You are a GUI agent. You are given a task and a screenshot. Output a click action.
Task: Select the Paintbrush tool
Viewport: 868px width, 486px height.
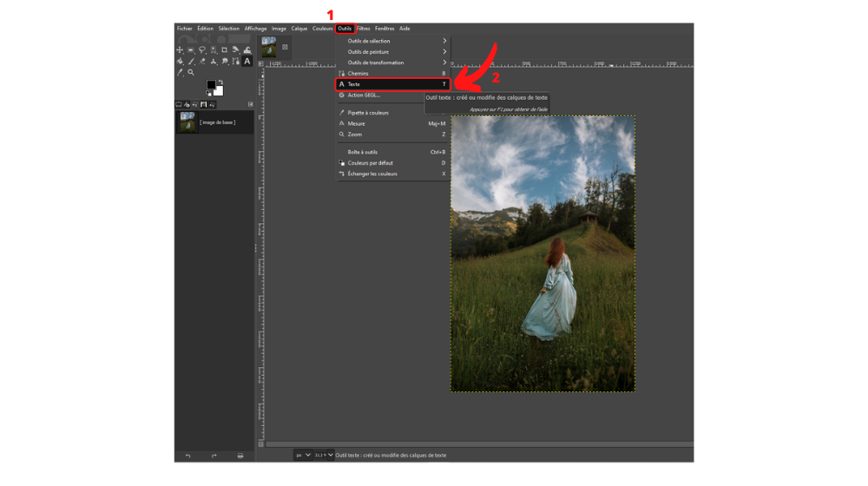[x=191, y=62]
